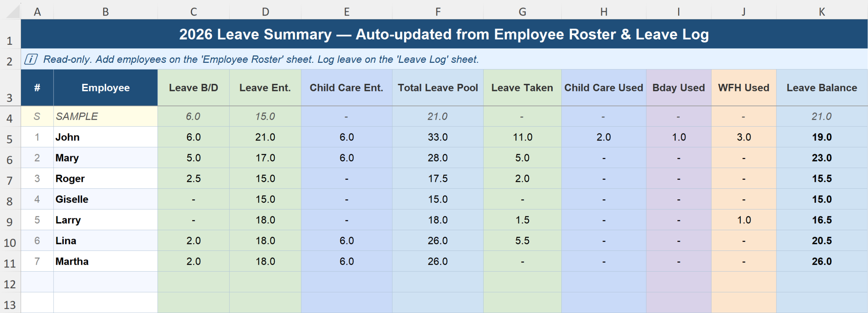Click Roger's Leave B/D value 2.5
868x313 pixels.
(x=193, y=179)
